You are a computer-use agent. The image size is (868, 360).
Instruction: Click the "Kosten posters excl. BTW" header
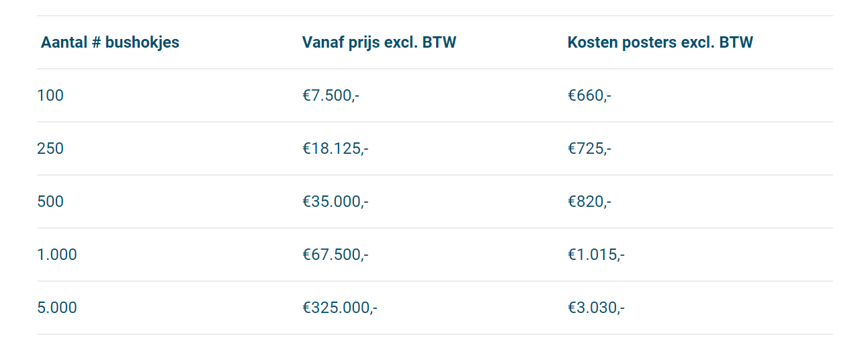[660, 42]
